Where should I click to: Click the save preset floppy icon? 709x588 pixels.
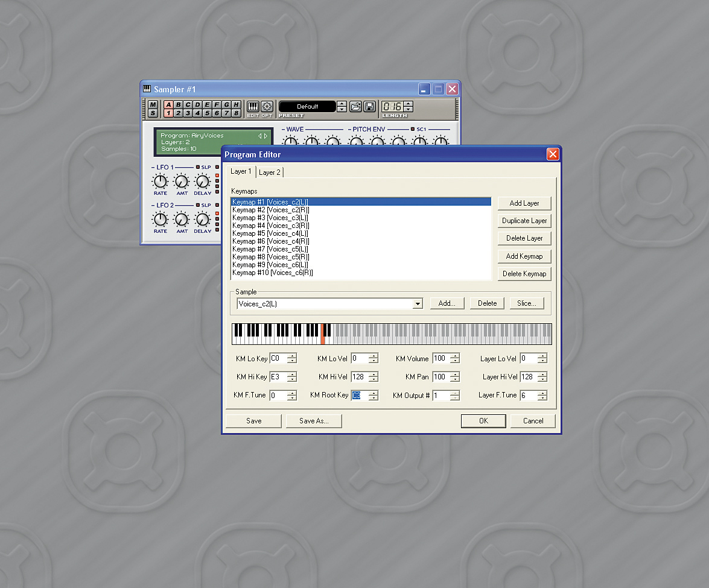(369, 107)
